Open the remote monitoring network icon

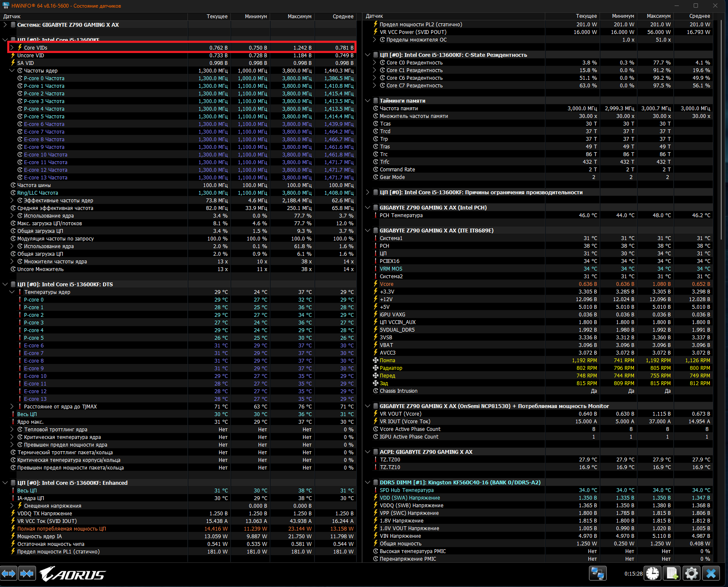click(598, 574)
